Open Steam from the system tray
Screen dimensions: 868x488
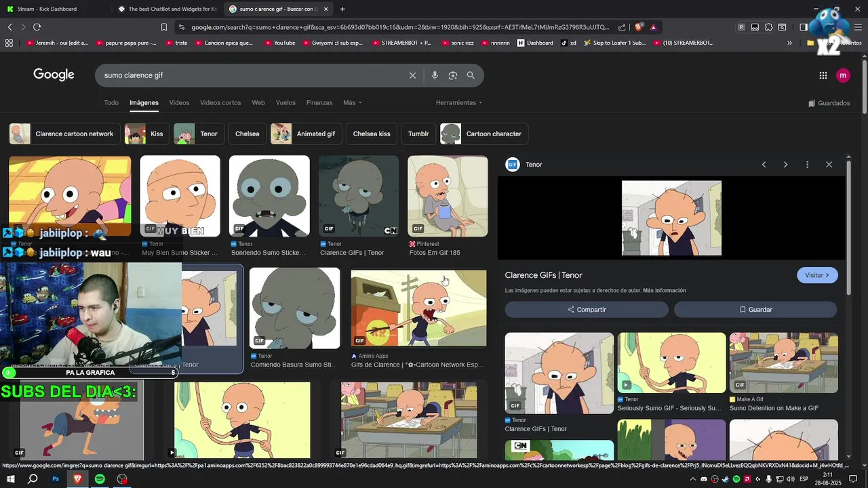tap(725, 479)
